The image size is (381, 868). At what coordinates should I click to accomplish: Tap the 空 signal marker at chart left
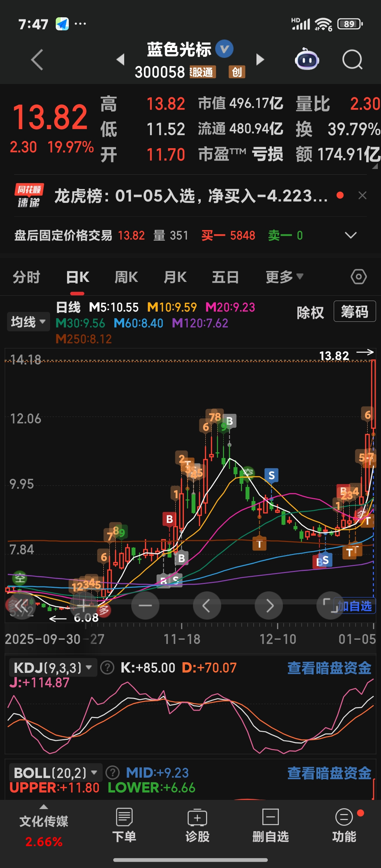point(20,578)
